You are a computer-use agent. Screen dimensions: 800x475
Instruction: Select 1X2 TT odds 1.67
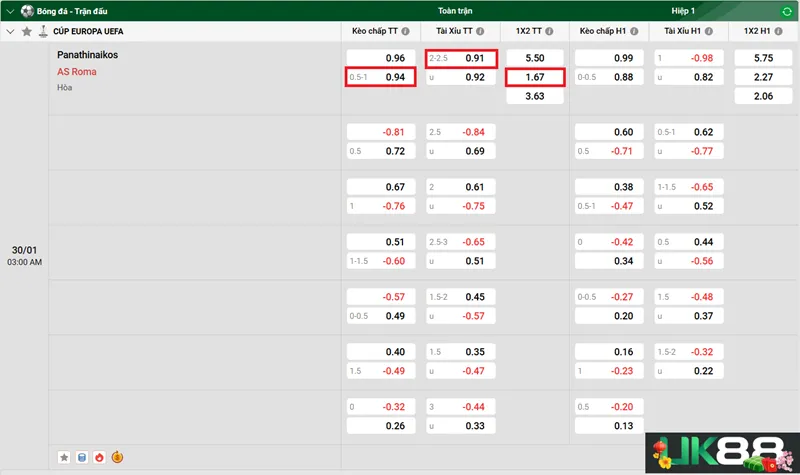[534, 77]
